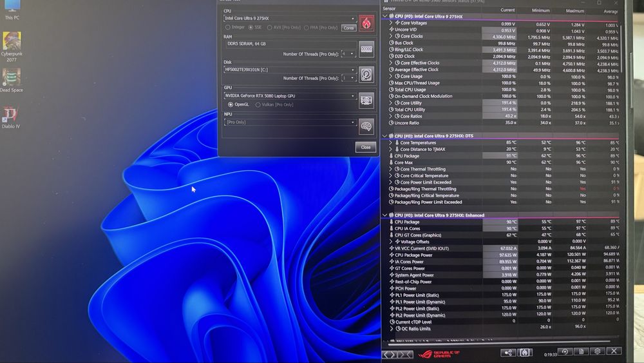The image size is (644, 363).
Task: Select the PL1 Power Limit (Dynamic) row
Action: pyautogui.click(x=501, y=301)
